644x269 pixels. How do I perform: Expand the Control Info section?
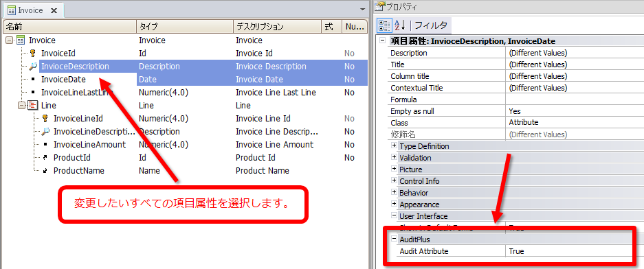(x=395, y=181)
